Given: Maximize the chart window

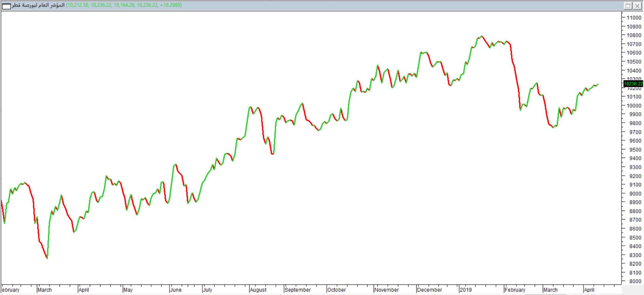Looking at the screenshot, I should click(628, 6).
